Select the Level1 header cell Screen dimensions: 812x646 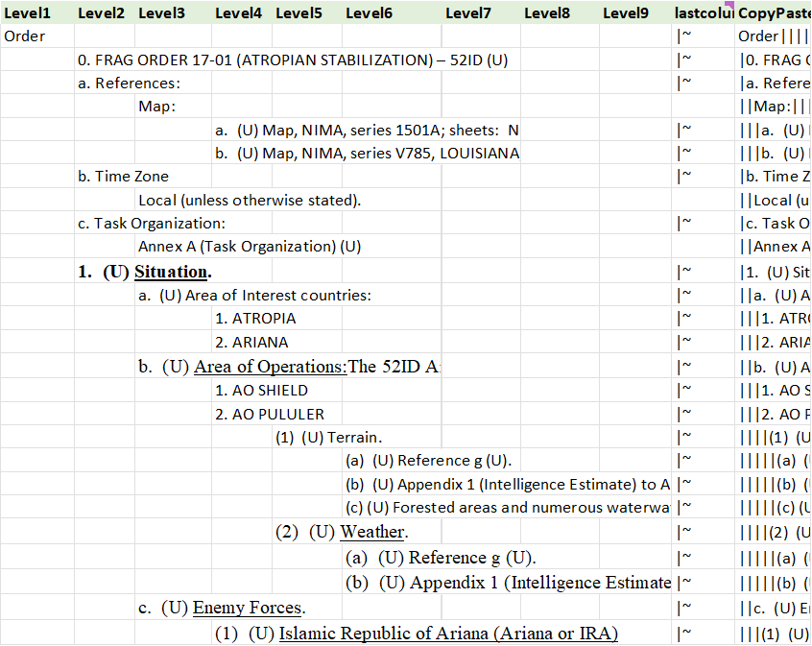click(37, 12)
